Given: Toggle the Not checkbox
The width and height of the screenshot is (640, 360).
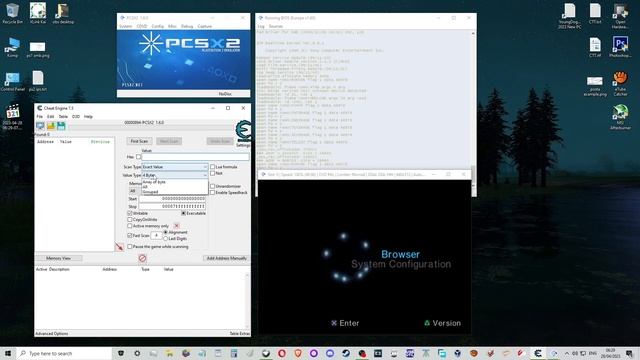Looking at the screenshot, I should pyautogui.click(x=212, y=173).
